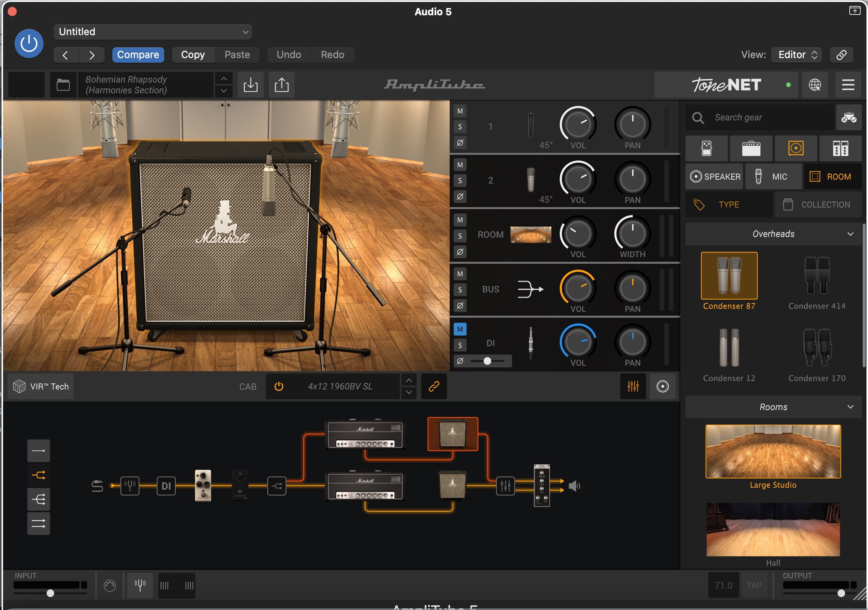Invert phase on ROOM channel

point(460,252)
